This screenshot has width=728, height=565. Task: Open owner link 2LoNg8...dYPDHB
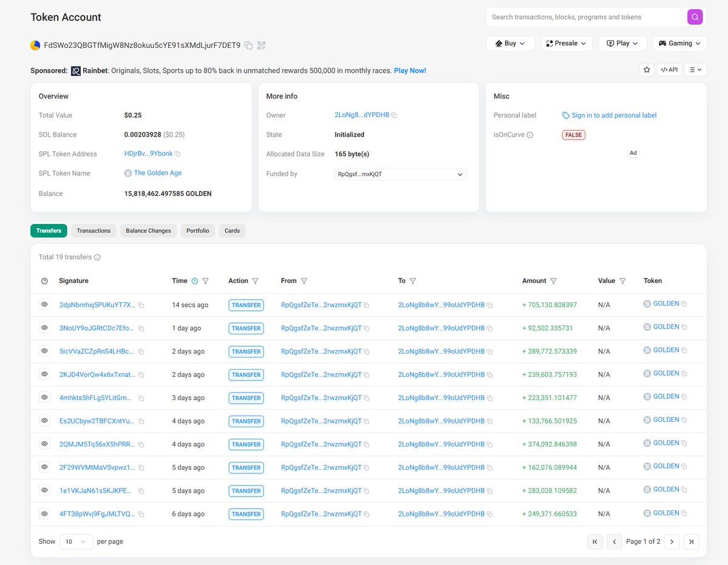[x=362, y=115]
